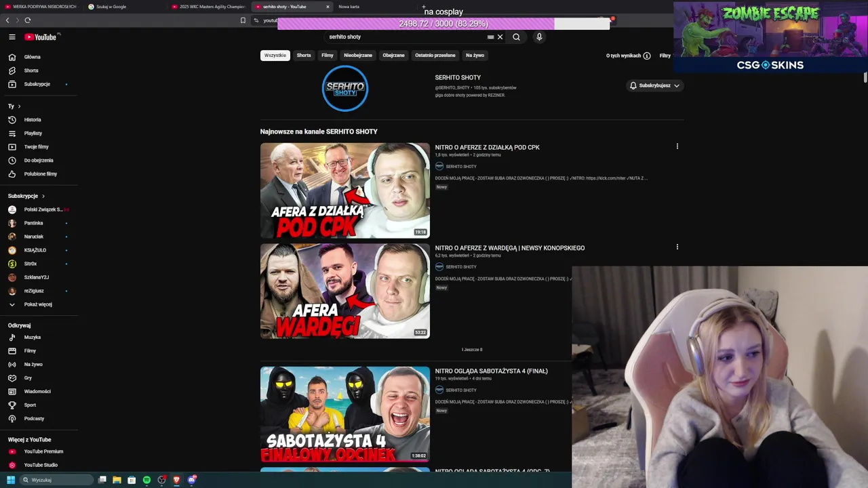The height and width of the screenshot is (488, 868).
Task: Open the Naruciak subscription channel
Action: click(x=33, y=237)
